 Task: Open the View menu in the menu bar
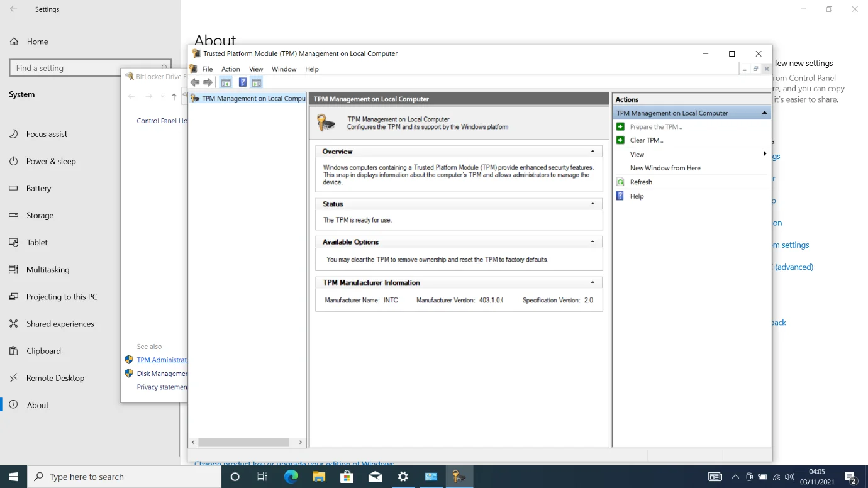[x=256, y=69]
